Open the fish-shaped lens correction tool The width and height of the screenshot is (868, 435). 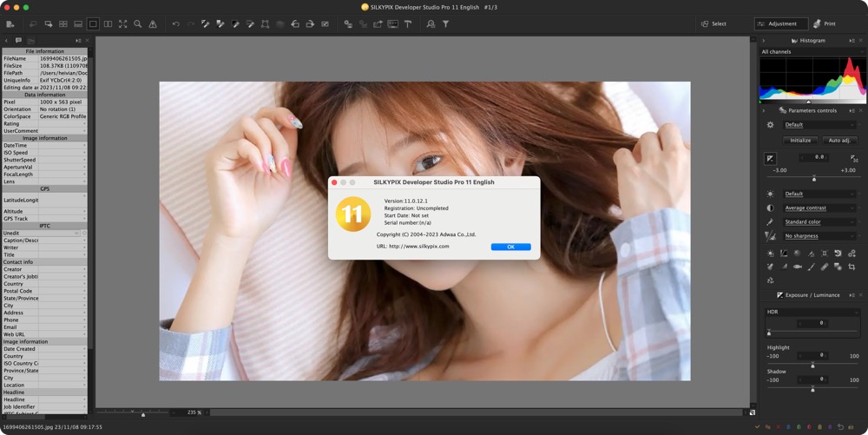tap(797, 267)
